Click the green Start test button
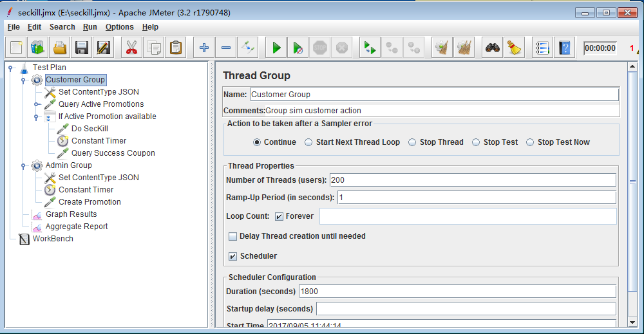Image resolution: width=644 pixels, height=334 pixels. (x=276, y=48)
